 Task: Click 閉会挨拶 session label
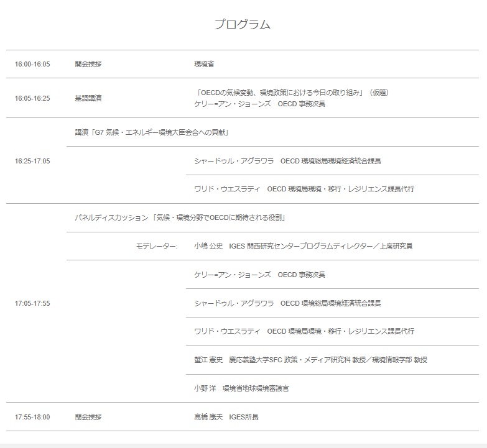pyautogui.click(x=88, y=417)
